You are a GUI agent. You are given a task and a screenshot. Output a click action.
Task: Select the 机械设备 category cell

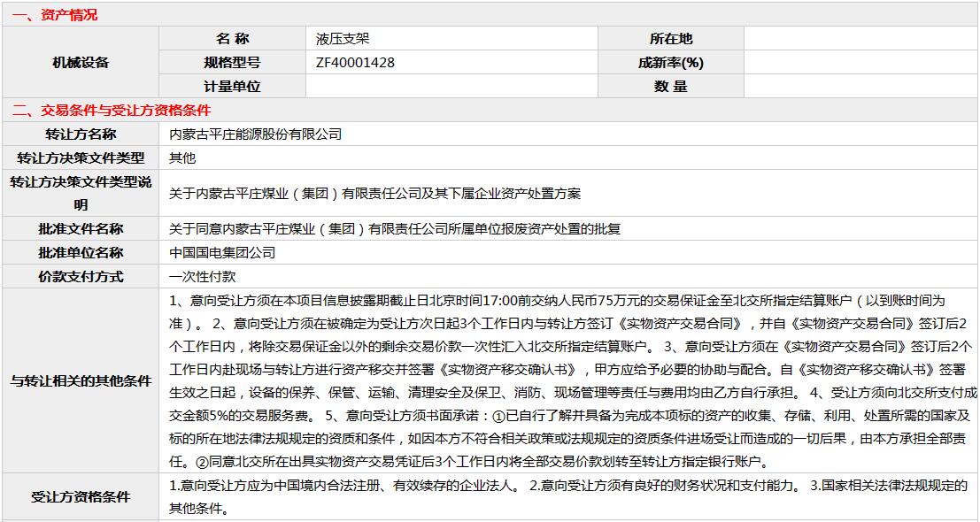81,63
